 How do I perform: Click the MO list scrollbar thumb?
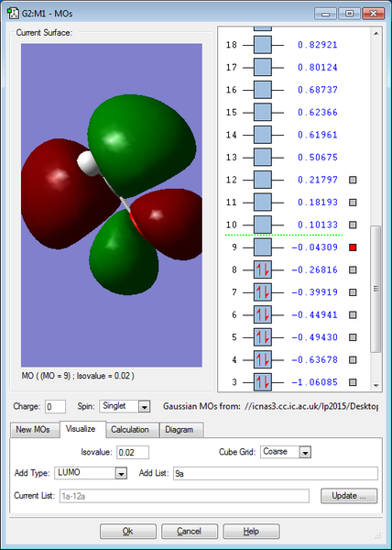(376, 289)
